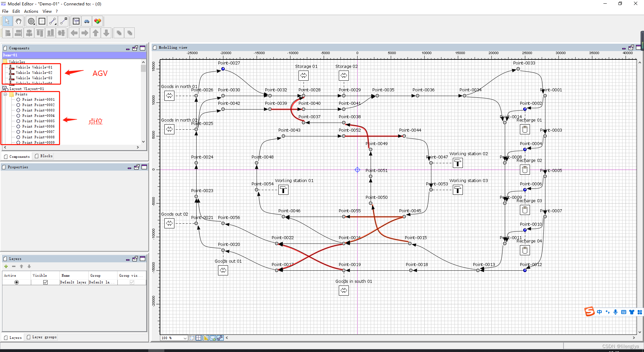Click the Sogou microphone voice input icon
644x352 pixels.
(615, 312)
